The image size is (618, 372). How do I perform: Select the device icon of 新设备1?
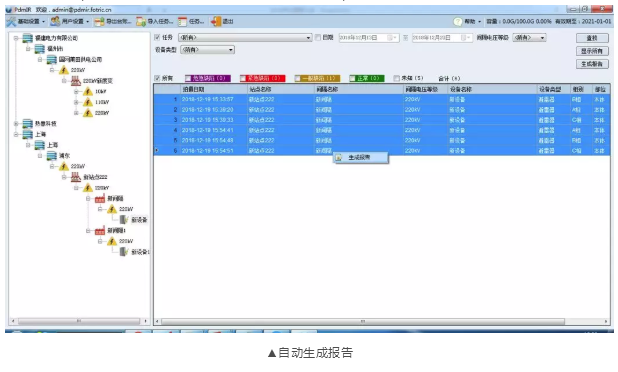pyautogui.click(x=125, y=251)
